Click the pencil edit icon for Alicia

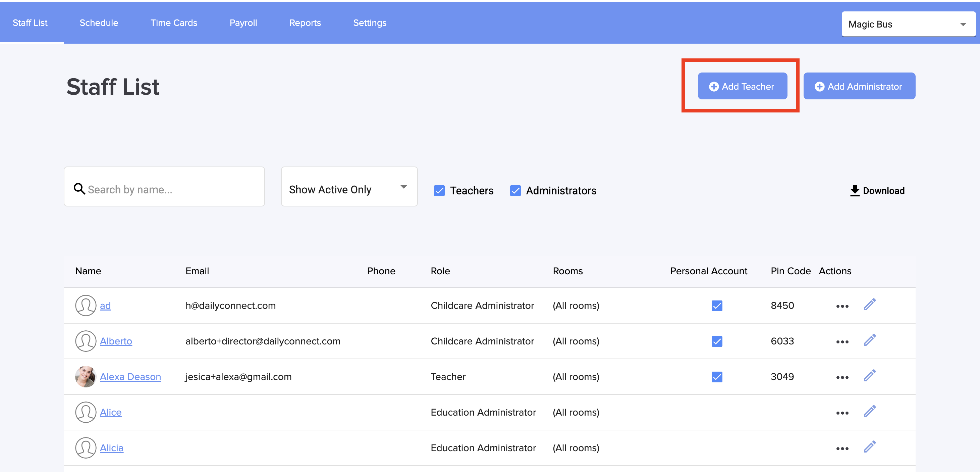pyautogui.click(x=870, y=447)
